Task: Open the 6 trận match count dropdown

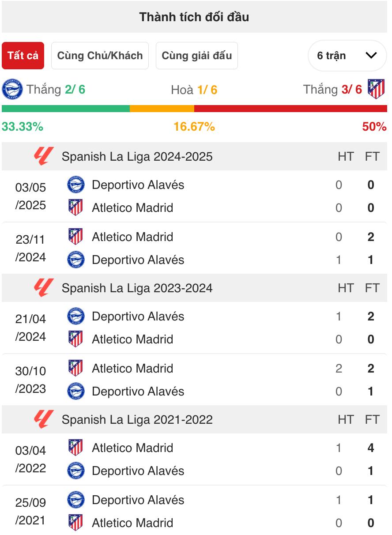Action: pos(347,56)
